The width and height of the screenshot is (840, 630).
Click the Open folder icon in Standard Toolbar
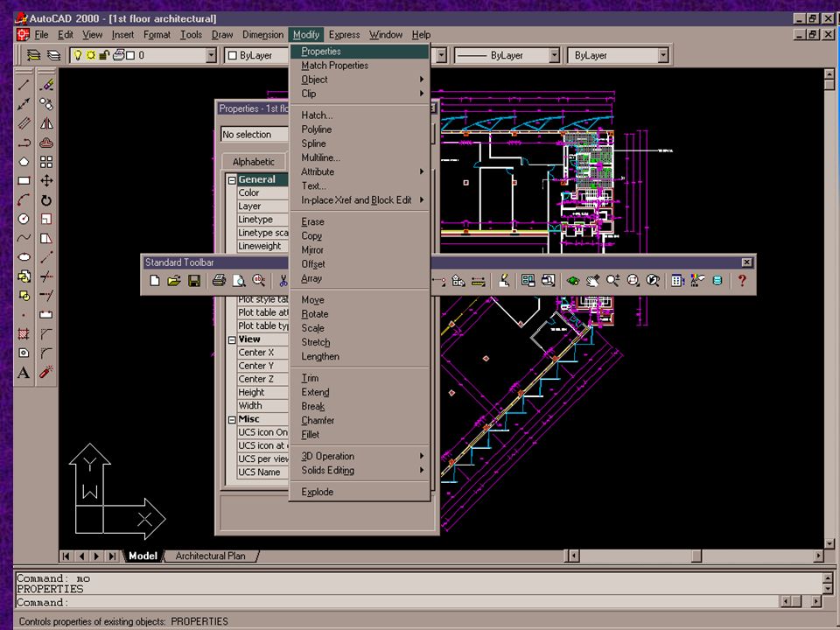coord(174,280)
